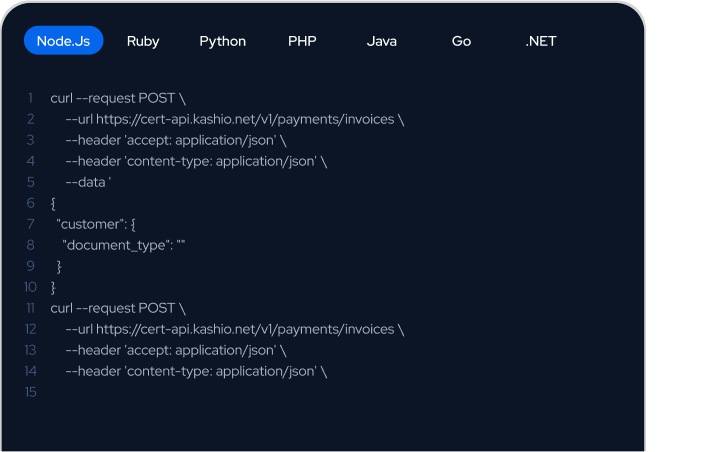Click the second curl --request POST line
This screenshot has width=713, height=452.
(x=118, y=308)
